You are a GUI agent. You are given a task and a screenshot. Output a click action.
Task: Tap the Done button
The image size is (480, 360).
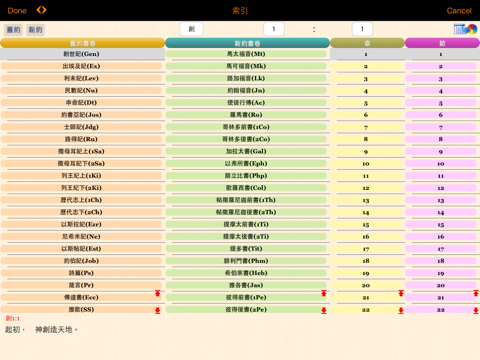[x=17, y=11]
